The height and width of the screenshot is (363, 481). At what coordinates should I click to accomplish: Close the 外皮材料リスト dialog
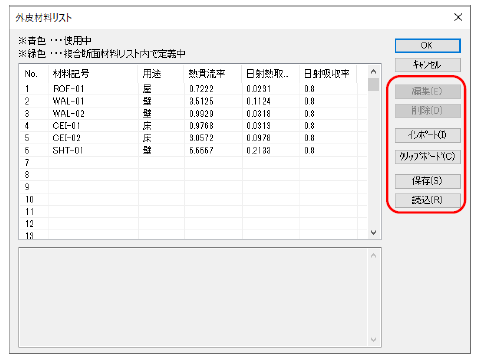[458, 17]
